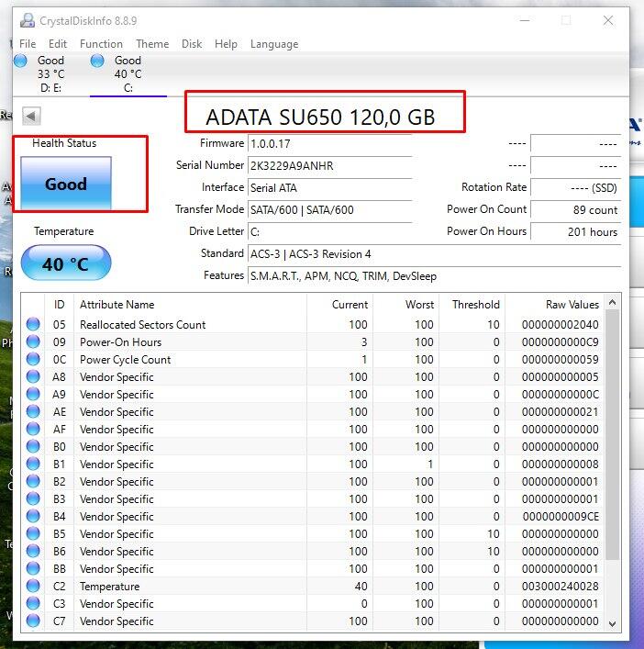Click status orb of attribute B4 row
Viewport: 644px width, 649px height.
click(33, 516)
